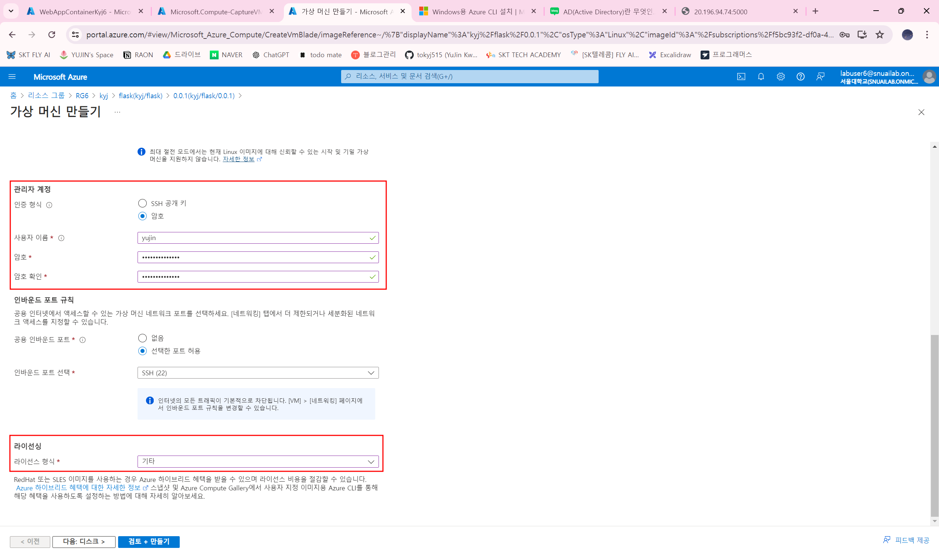Click the 다음: 디스크 button
Viewport: 939px width, 560px height.
pos(84,542)
